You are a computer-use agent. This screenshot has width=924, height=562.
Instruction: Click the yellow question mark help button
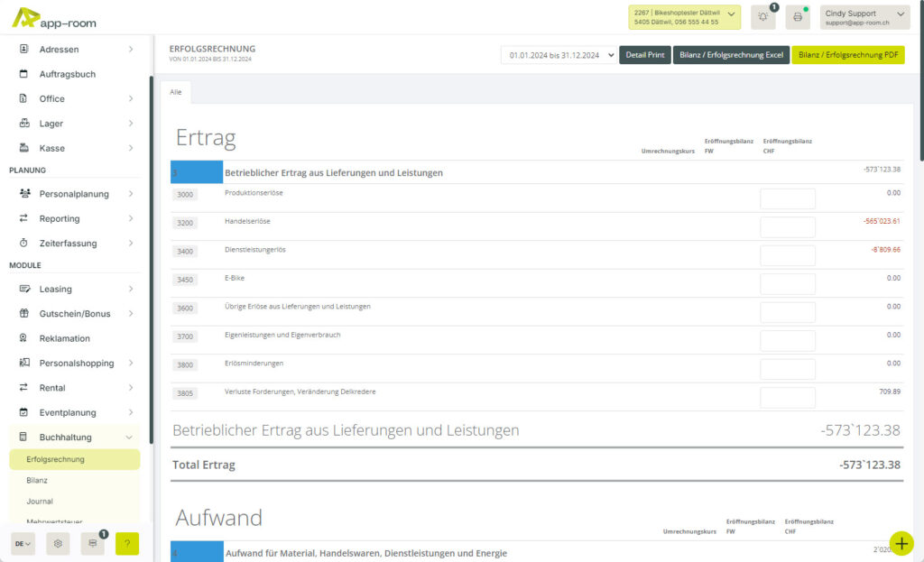(126, 544)
